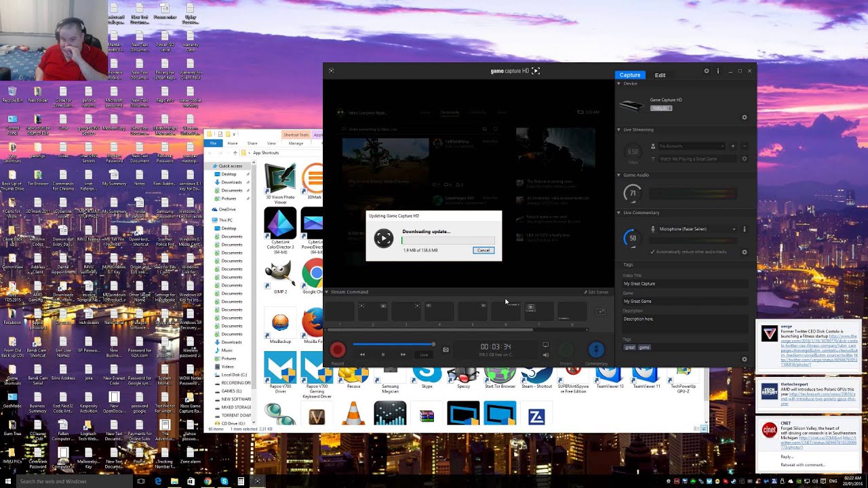Click the 'game' tag chip
868x488 pixels.
pyautogui.click(x=644, y=348)
